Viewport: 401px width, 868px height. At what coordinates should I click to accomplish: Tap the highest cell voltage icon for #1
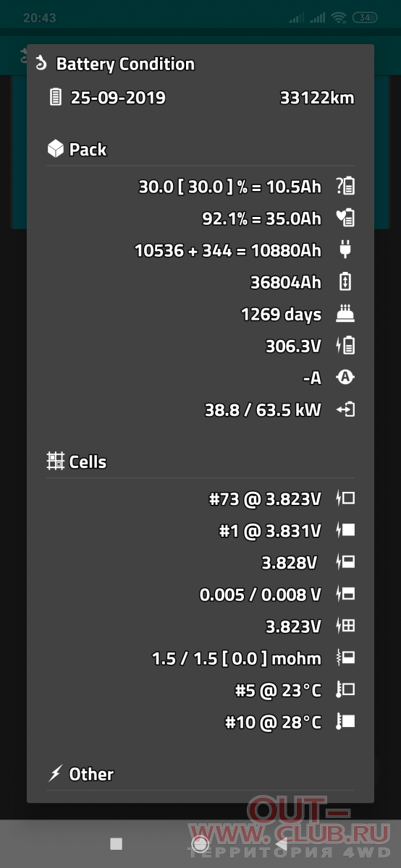click(x=345, y=530)
